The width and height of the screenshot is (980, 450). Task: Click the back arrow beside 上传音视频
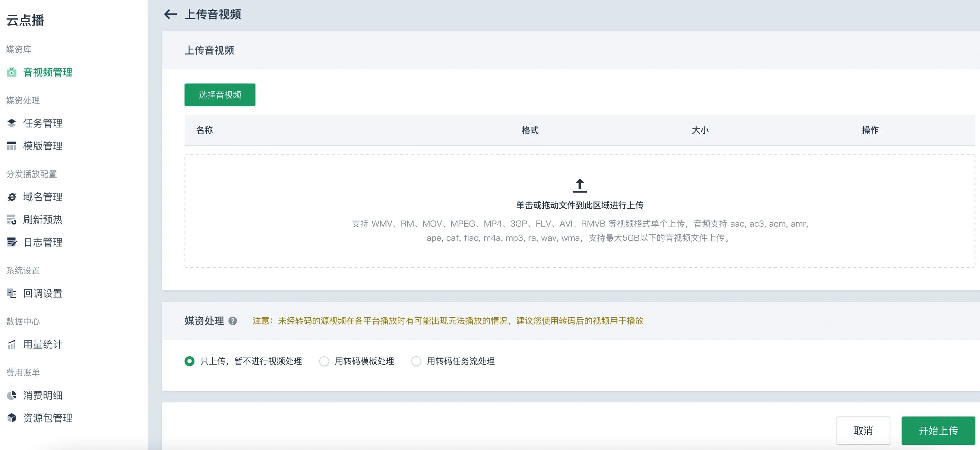[170, 15]
